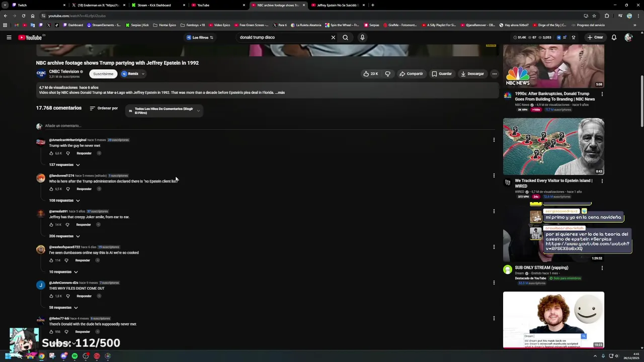Share the video via Compartir

[x=411, y=74]
